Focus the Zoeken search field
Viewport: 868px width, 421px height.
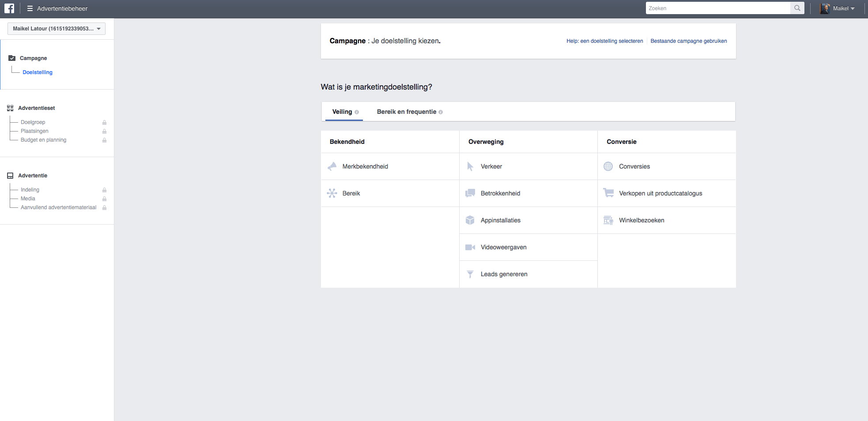coord(718,8)
